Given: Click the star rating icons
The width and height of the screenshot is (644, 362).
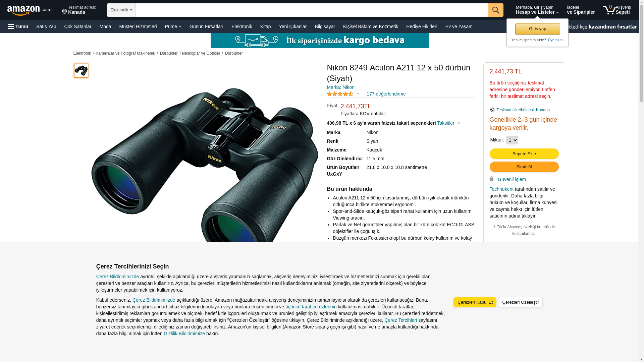Looking at the screenshot, I should coord(340,94).
